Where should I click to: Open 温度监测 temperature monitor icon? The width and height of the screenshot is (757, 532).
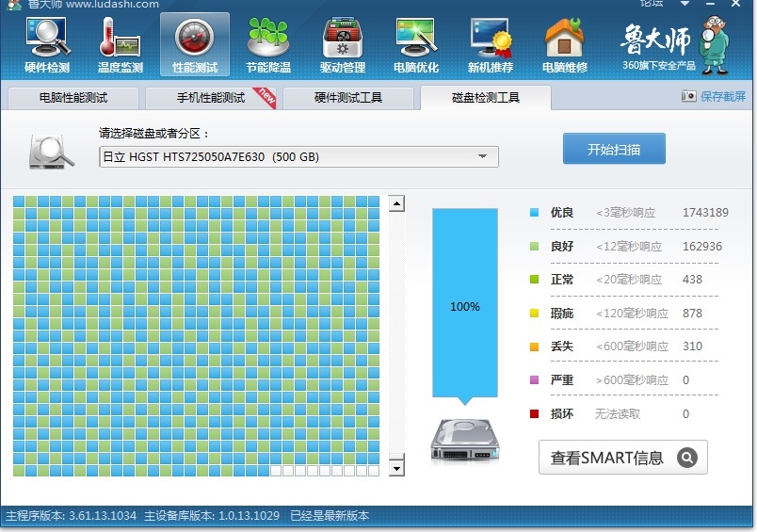point(121,45)
